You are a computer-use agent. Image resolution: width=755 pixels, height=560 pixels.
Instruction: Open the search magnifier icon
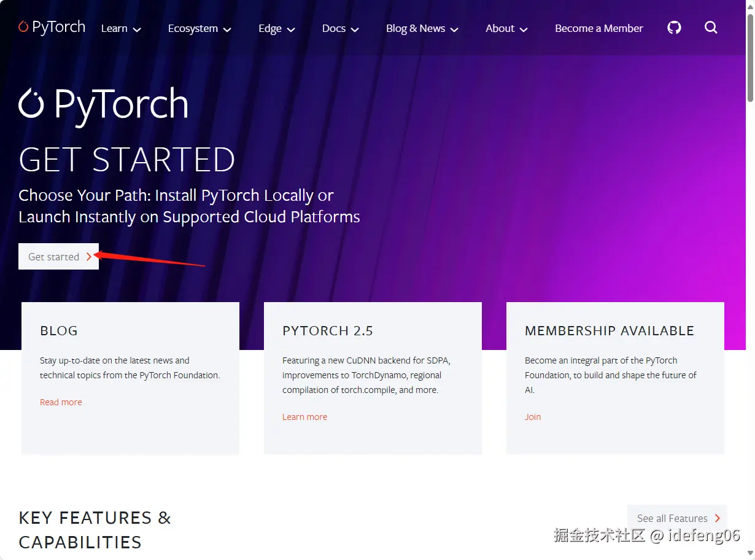tap(711, 28)
